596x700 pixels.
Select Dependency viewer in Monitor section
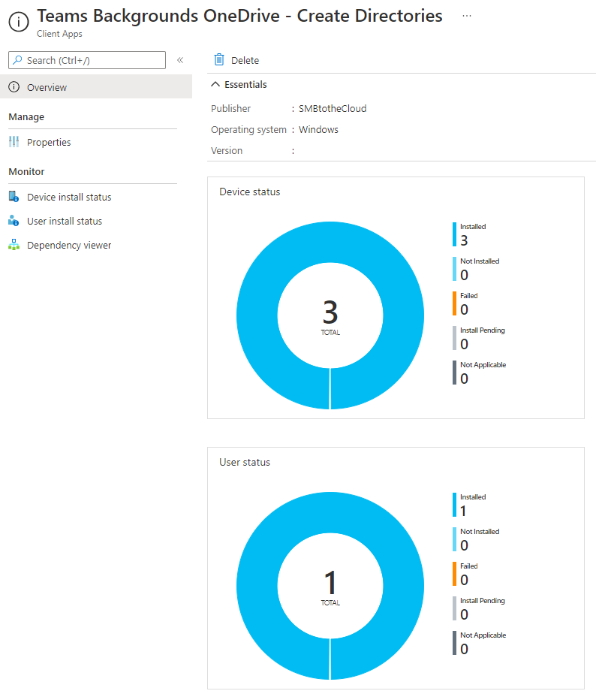pyautogui.click(x=69, y=245)
